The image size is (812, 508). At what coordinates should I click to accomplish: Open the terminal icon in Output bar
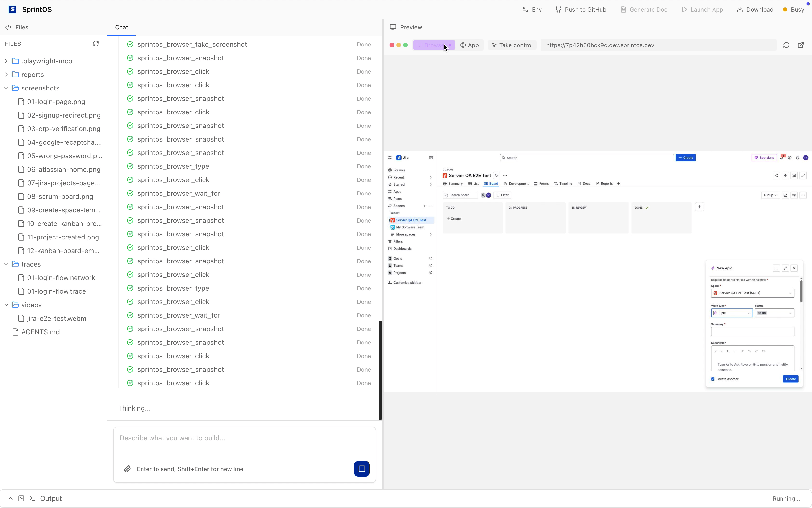(x=21, y=498)
